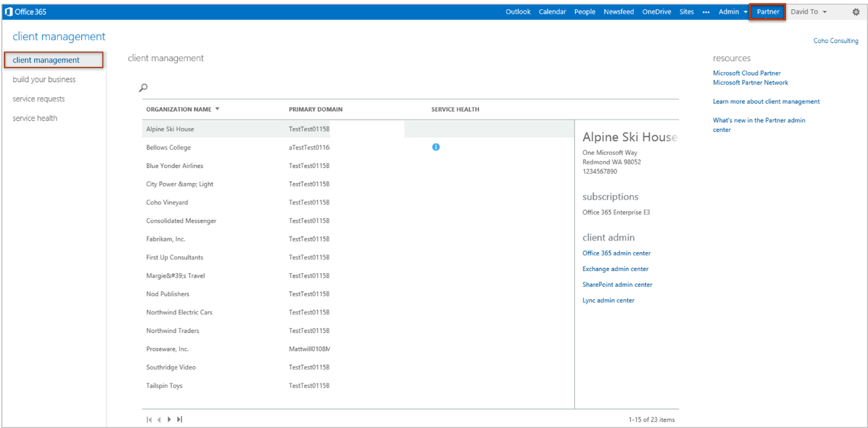Open Outlook from the top navigation bar
This screenshot has height=428, width=868.
click(518, 12)
